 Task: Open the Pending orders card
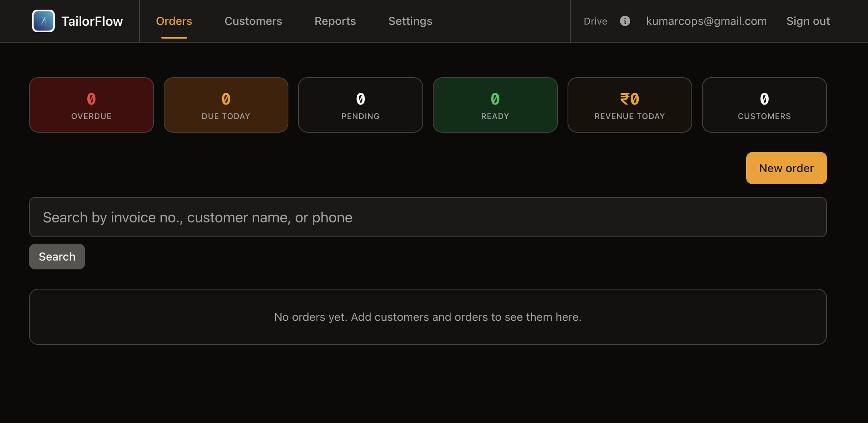pyautogui.click(x=360, y=105)
